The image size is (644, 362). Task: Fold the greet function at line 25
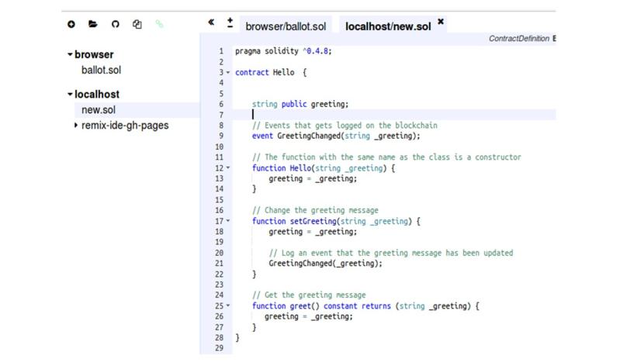pos(228,306)
